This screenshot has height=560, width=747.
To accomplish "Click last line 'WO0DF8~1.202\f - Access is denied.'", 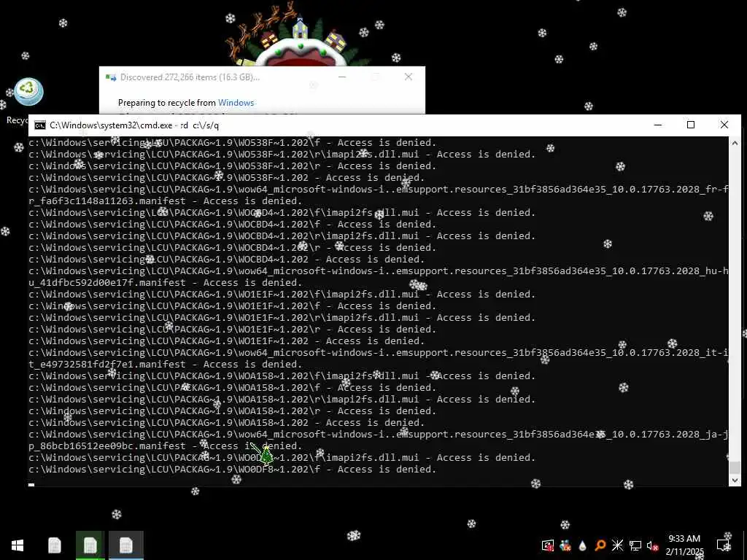I will tap(233, 470).
